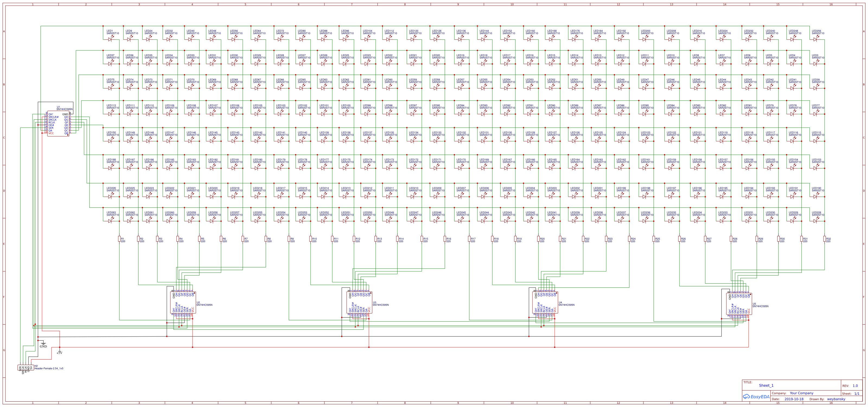This screenshot has height=407, width=868.
Task: Click the date 2019-10-18 value
Action: point(794,399)
